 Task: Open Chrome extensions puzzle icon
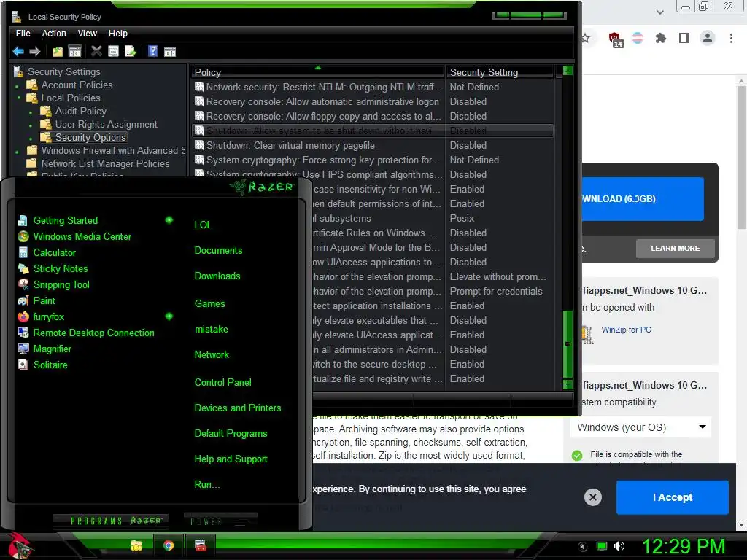point(661,38)
